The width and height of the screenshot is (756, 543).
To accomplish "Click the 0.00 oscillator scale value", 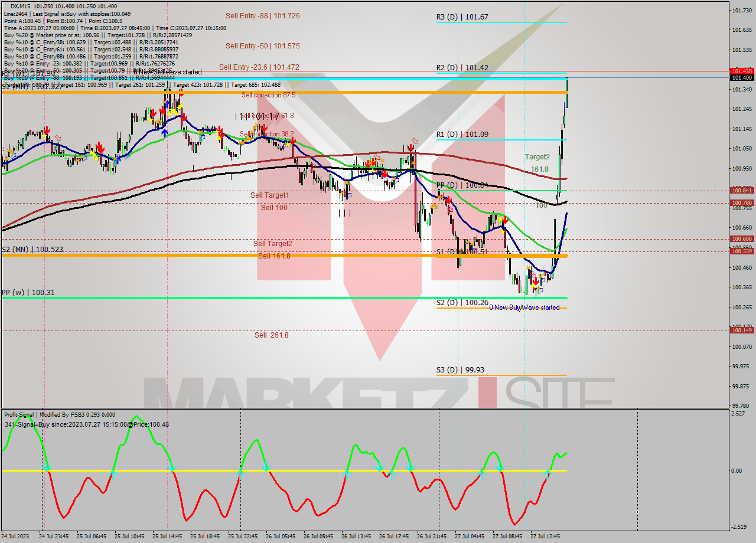I will 737,470.
